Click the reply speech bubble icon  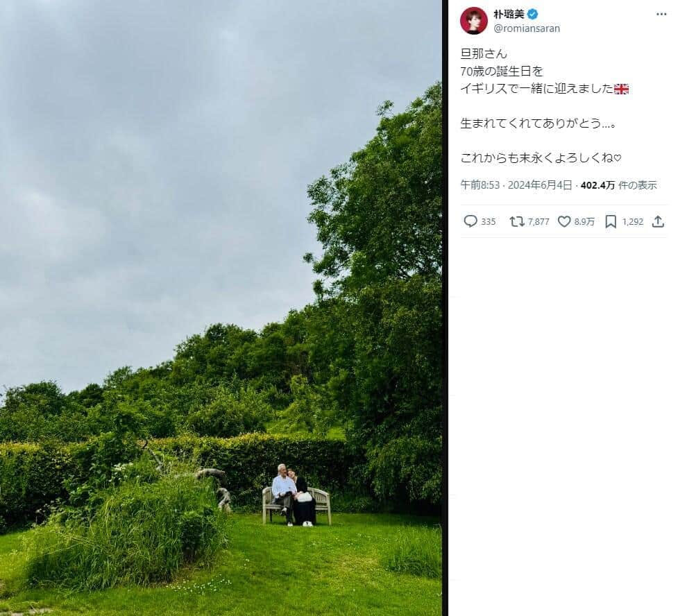point(470,221)
